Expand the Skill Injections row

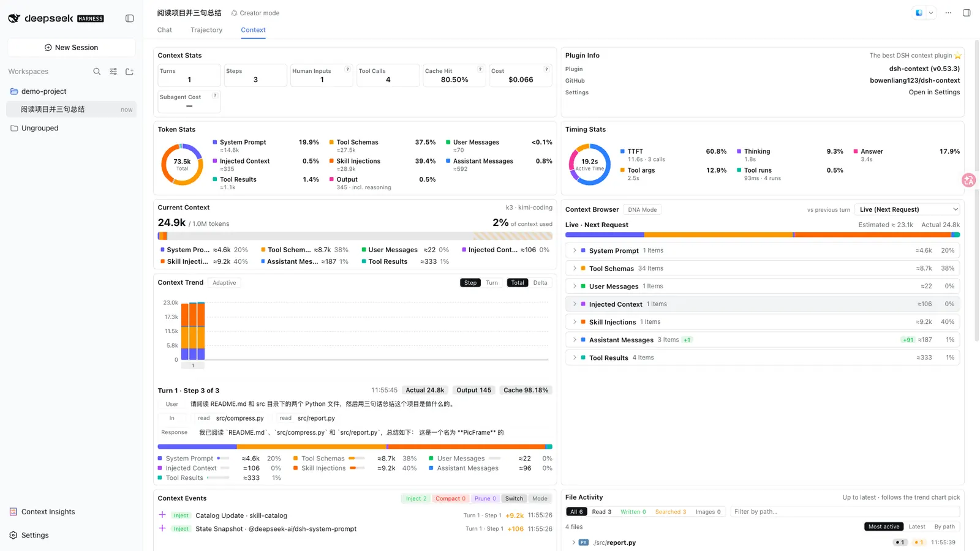[763, 322]
